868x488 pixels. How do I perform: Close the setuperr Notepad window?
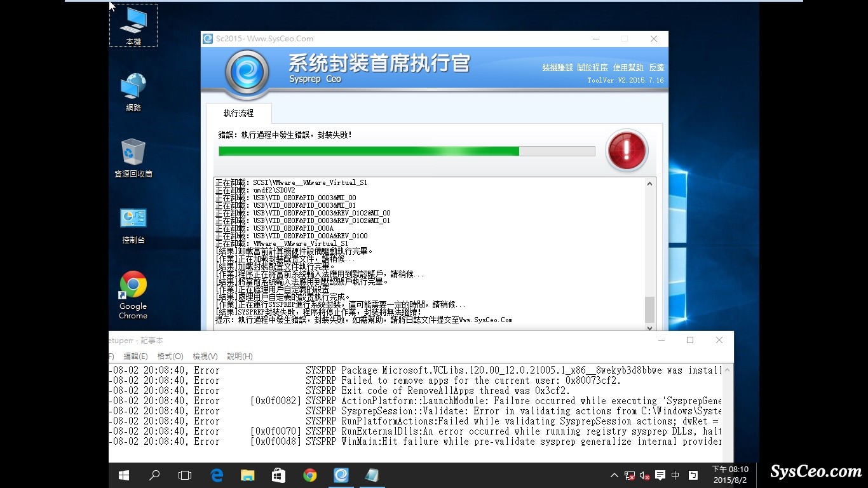click(719, 340)
